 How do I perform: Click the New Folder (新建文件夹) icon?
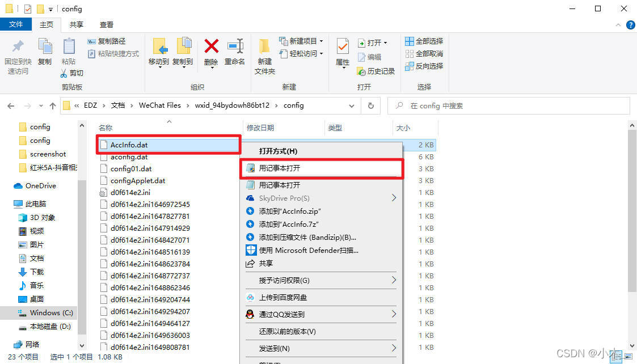tap(264, 46)
